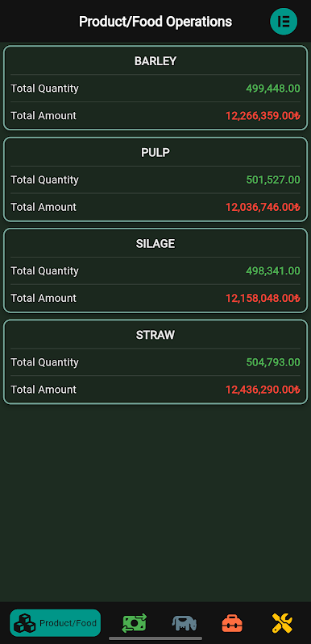Select Straw total quantity 504,793.00

point(273,361)
